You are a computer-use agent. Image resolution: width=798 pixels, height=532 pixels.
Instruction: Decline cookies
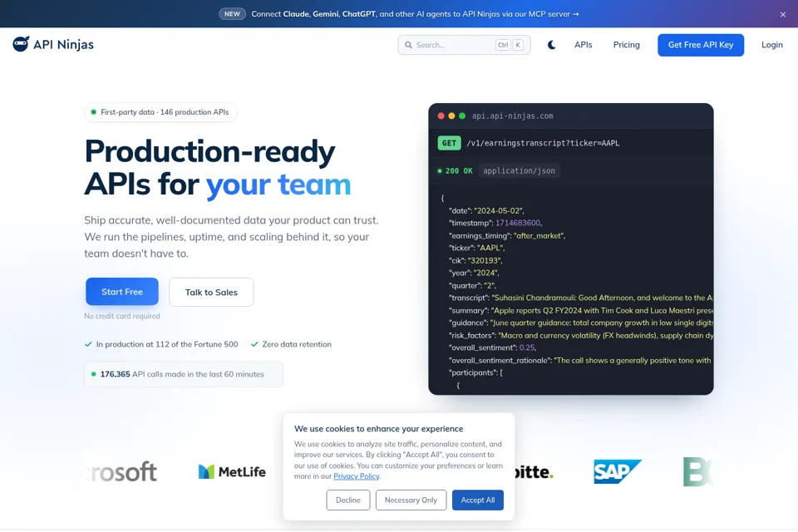[x=348, y=500]
